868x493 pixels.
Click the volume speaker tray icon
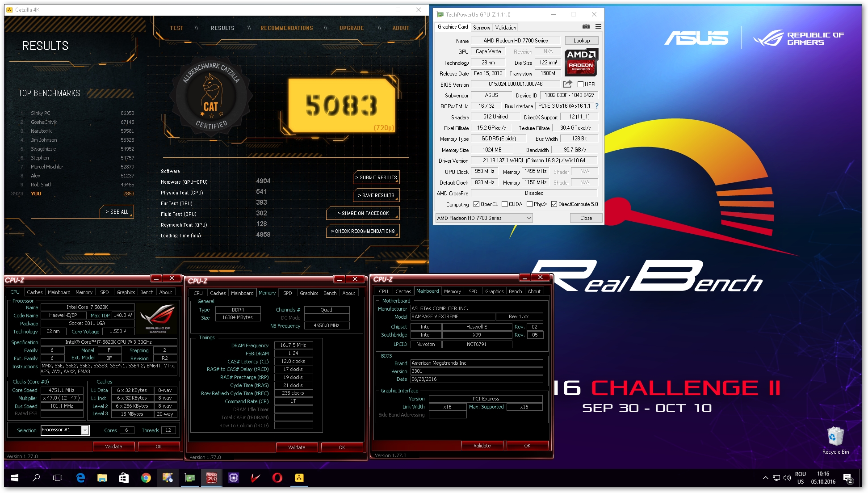coord(787,478)
